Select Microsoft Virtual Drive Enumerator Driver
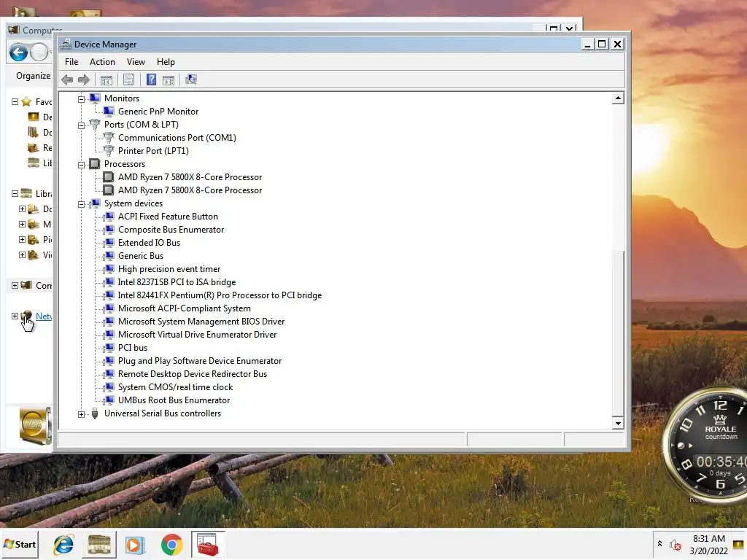Screen dimensions: 747x560 (x=197, y=335)
